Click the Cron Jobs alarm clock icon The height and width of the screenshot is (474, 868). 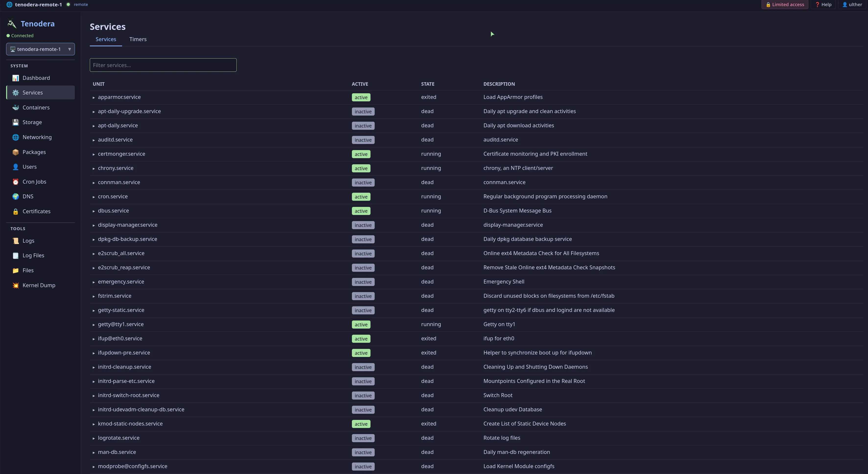(15, 182)
